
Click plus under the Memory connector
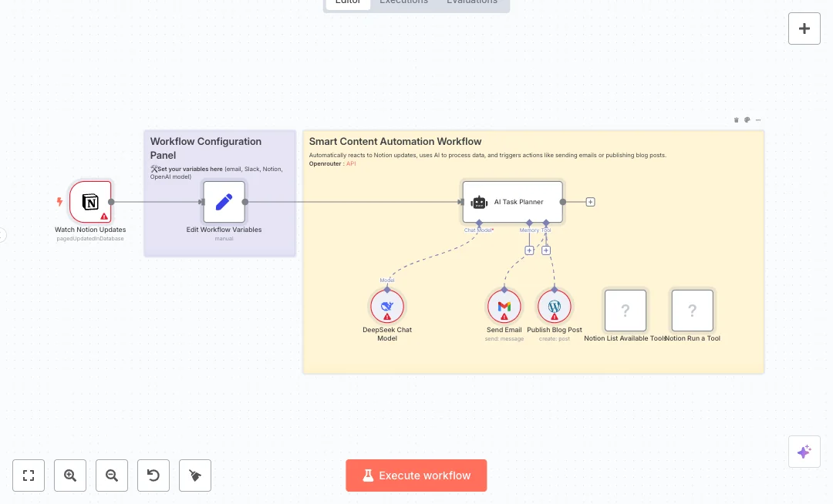click(x=529, y=250)
